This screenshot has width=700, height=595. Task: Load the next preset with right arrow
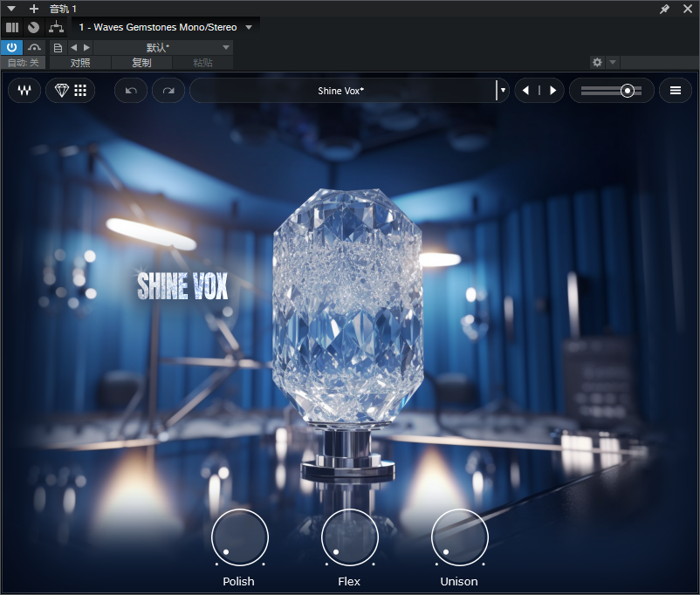coord(552,91)
